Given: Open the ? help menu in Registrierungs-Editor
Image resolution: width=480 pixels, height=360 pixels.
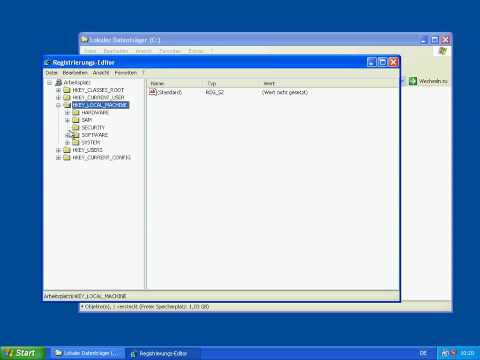Looking at the screenshot, I should pyautogui.click(x=143, y=73).
